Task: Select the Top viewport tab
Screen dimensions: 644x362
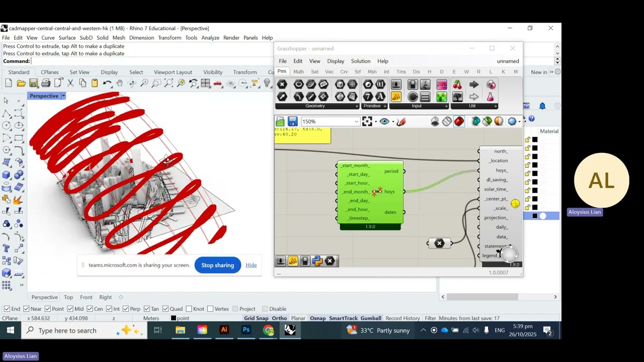Action: tap(68, 297)
